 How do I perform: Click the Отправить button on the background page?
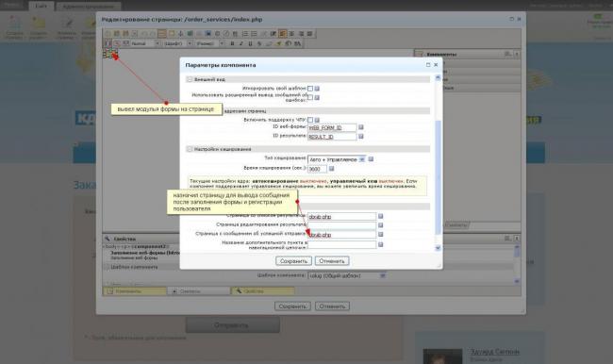coord(233,325)
